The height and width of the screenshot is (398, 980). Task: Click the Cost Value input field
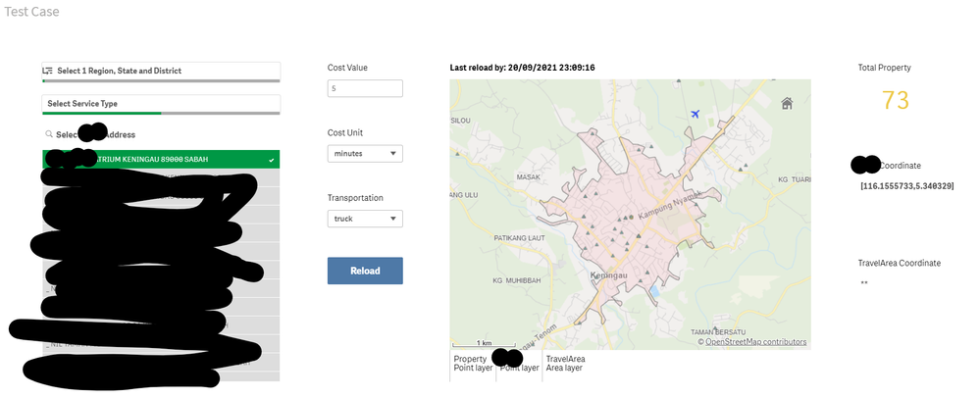(365, 89)
